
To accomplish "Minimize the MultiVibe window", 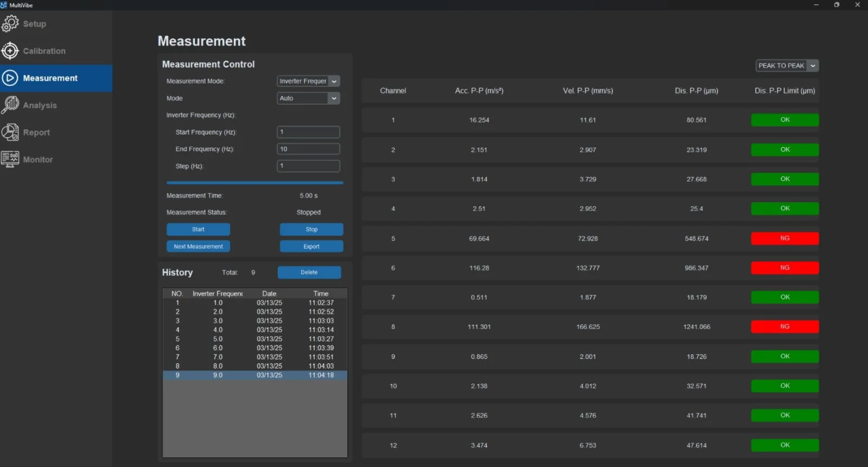I will point(816,5).
